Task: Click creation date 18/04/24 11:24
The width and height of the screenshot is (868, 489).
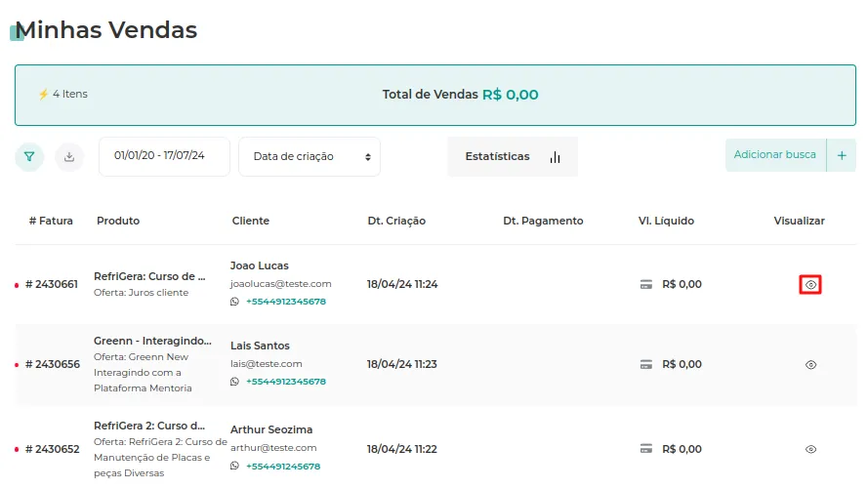Action: tap(402, 284)
